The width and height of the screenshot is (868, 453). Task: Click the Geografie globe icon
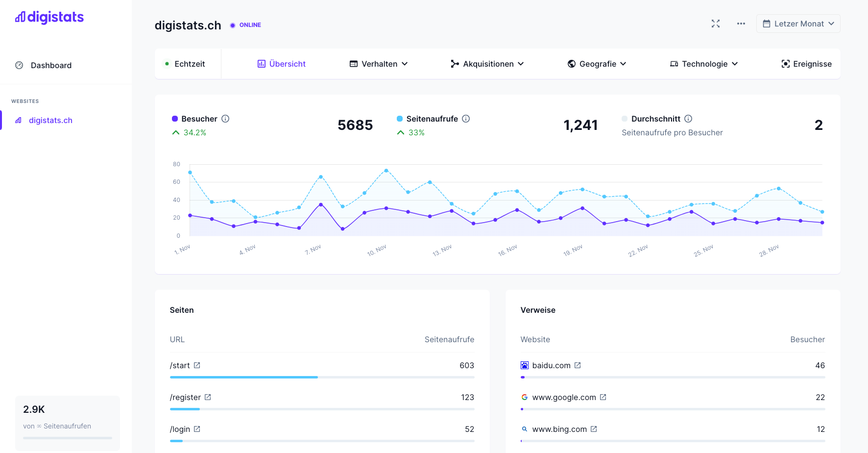(x=572, y=64)
